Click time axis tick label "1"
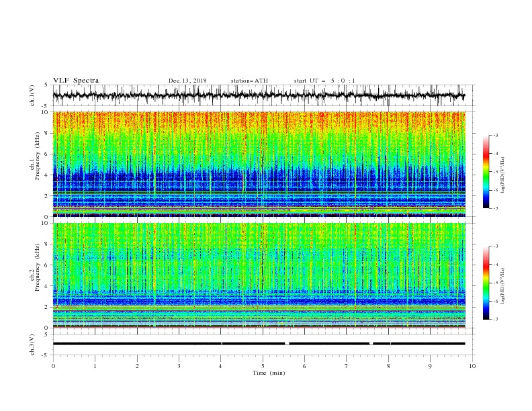The width and height of the screenshot is (532, 411). coord(95,366)
